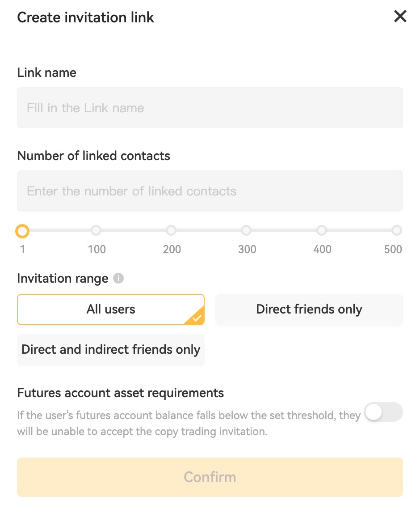
Task: Choose Direct and indirect friends only
Action: [111, 350]
